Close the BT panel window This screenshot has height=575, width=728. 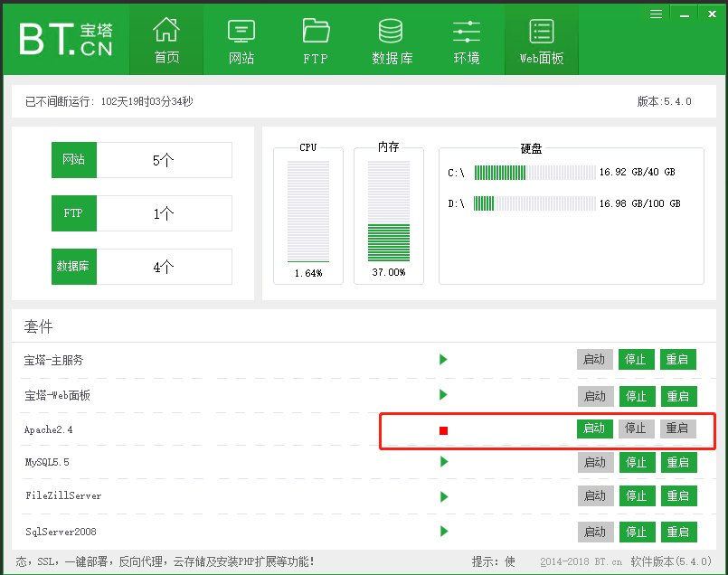pyautogui.click(x=712, y=14)
